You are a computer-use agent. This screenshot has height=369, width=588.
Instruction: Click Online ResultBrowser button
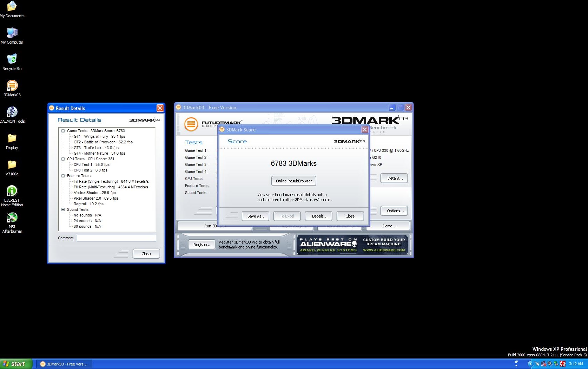[294, 181]
